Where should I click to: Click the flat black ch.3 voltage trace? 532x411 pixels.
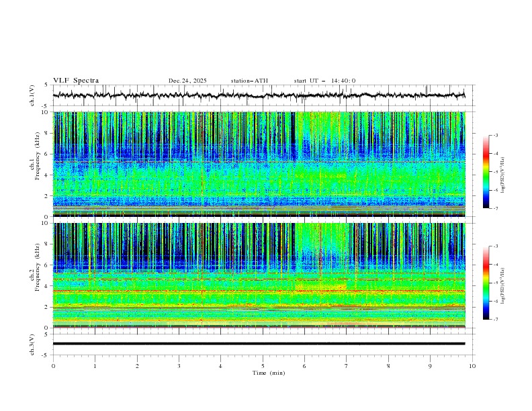coord(259,344)
